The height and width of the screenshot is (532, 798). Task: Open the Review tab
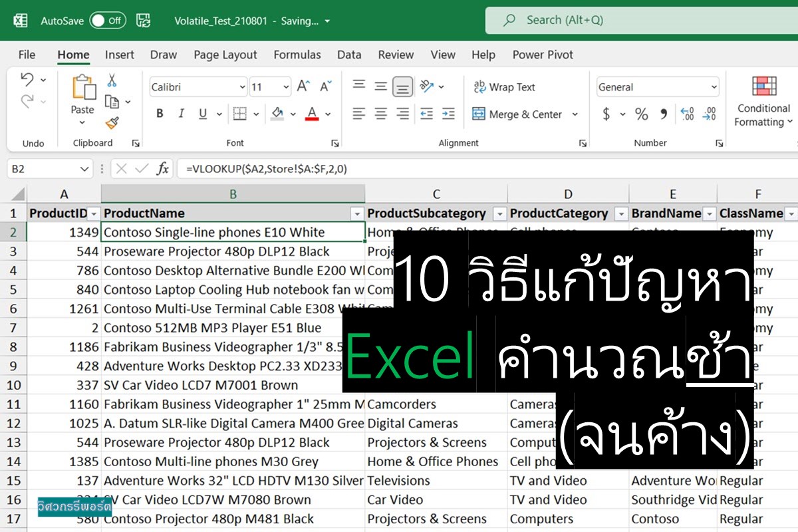[396, 55]
